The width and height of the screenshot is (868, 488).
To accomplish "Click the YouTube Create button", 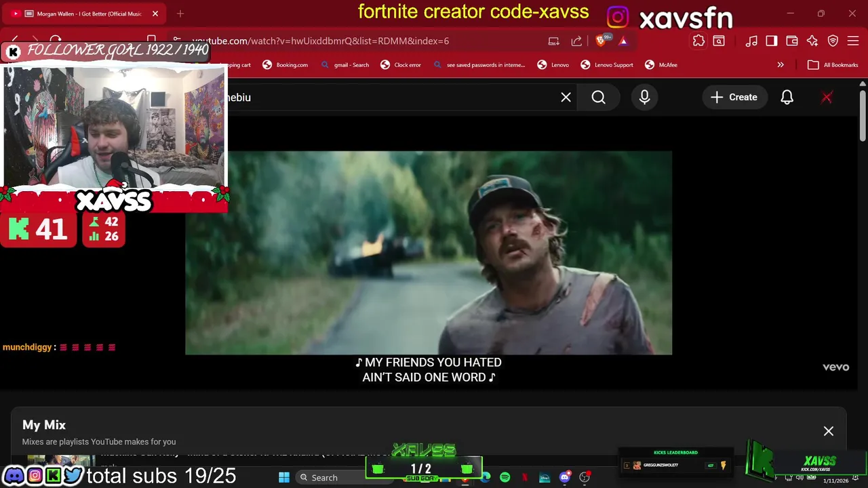I will (x=734, y=98).
